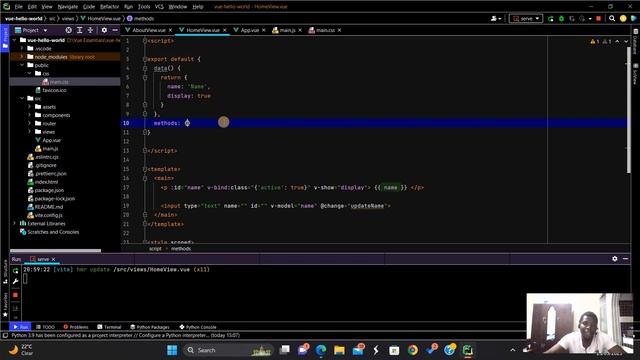Close the HomeView.vue tab
640x360 pixels.
coord(224,30)
